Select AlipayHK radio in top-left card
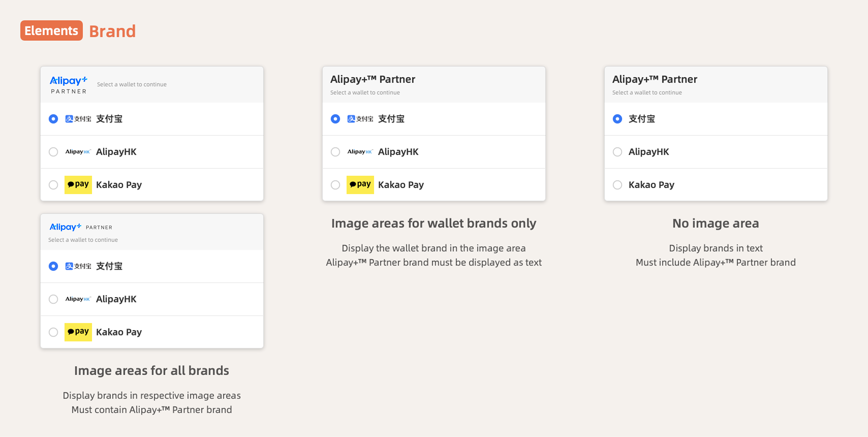The height and width of the screenshot is (437, 868). pyautogui.click(x=53, y=152)
